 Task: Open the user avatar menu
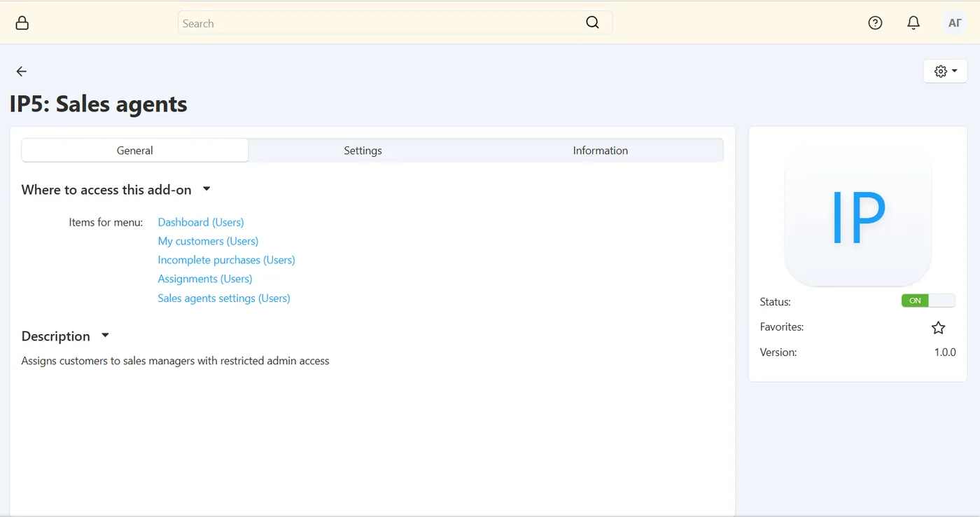[x=955, y=23]
